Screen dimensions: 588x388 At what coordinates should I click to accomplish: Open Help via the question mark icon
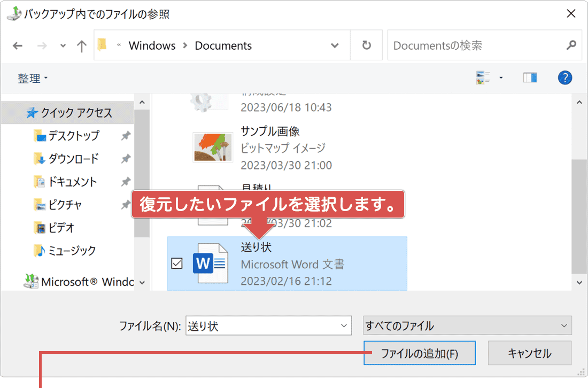pyautogui.click(x=565, y=77)
